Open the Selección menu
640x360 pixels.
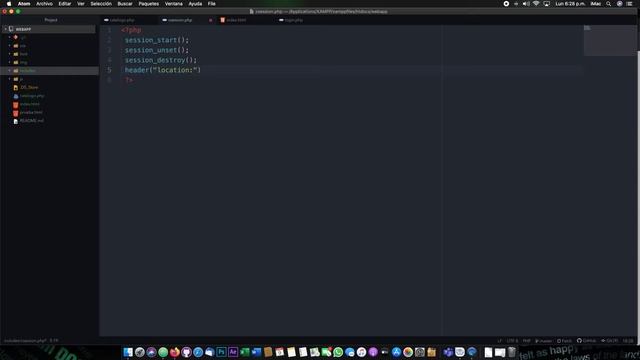click(101, 4)
